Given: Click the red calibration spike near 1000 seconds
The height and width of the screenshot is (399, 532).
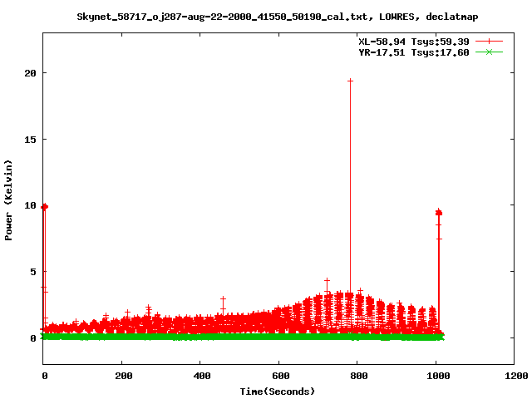Looking at the screenshot, I should point(439,272).
